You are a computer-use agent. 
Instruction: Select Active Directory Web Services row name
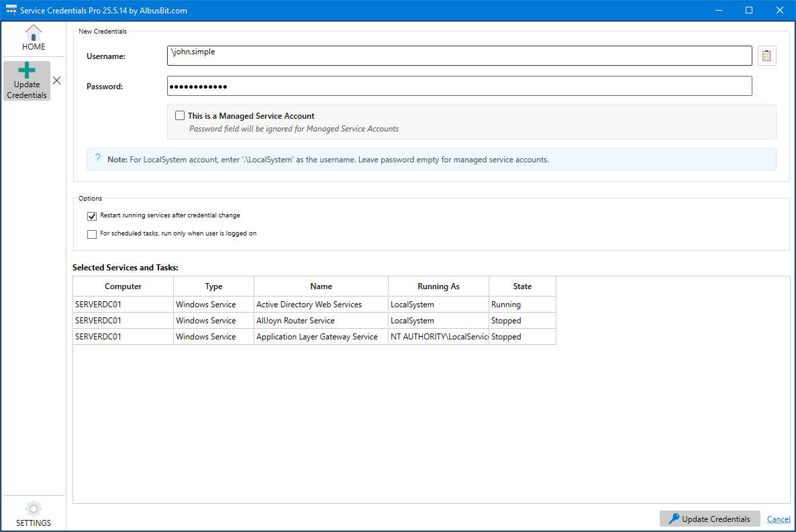click(321, 305)
